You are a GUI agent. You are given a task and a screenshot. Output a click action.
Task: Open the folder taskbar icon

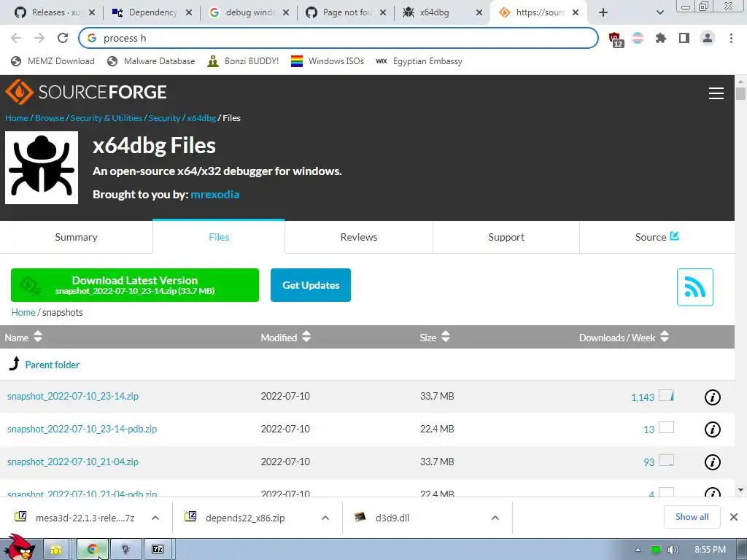tap(56, 550)
